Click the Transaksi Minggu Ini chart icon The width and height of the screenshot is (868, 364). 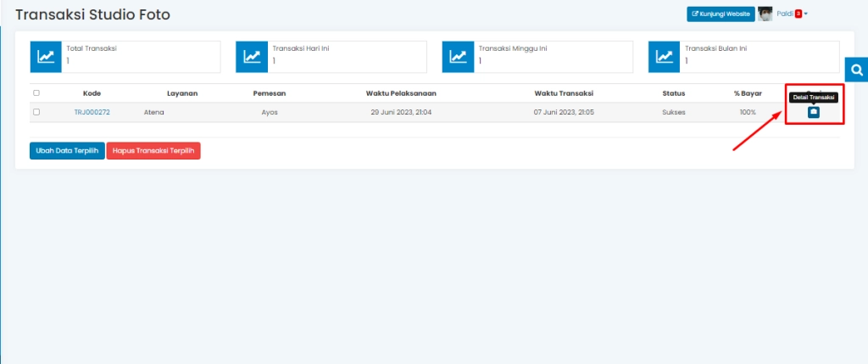pos(458,56)
